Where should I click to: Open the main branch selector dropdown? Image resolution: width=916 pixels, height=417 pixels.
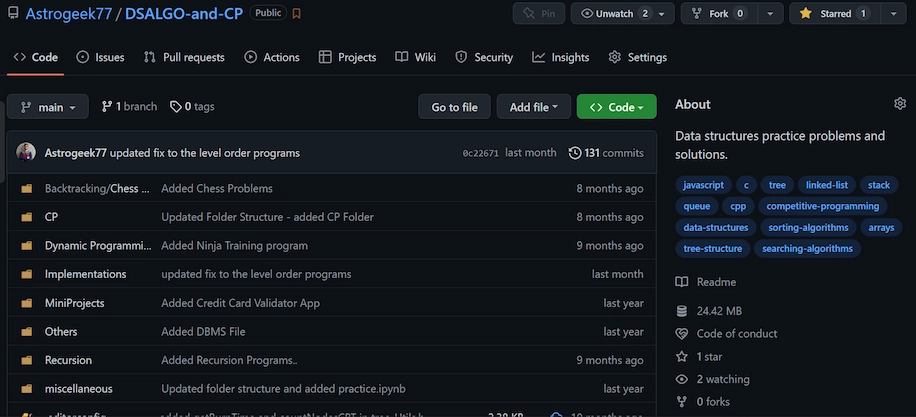pyautogui.click(x=48, y=107)
